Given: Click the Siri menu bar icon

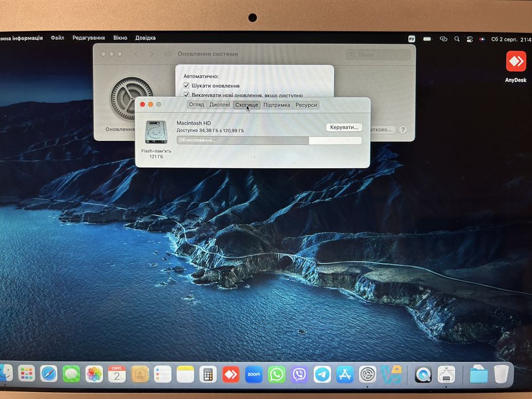Looking at the screenshot, I should tap(482, 39).
